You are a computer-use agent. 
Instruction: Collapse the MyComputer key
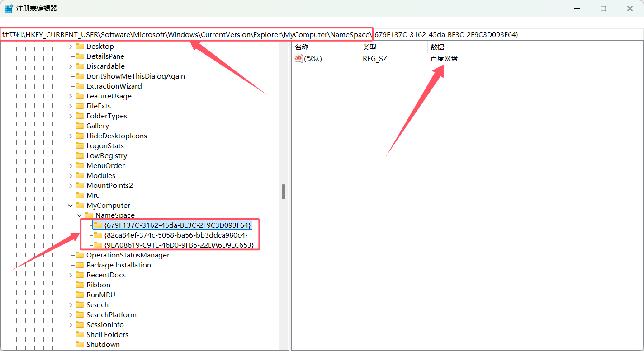(70, 206)
